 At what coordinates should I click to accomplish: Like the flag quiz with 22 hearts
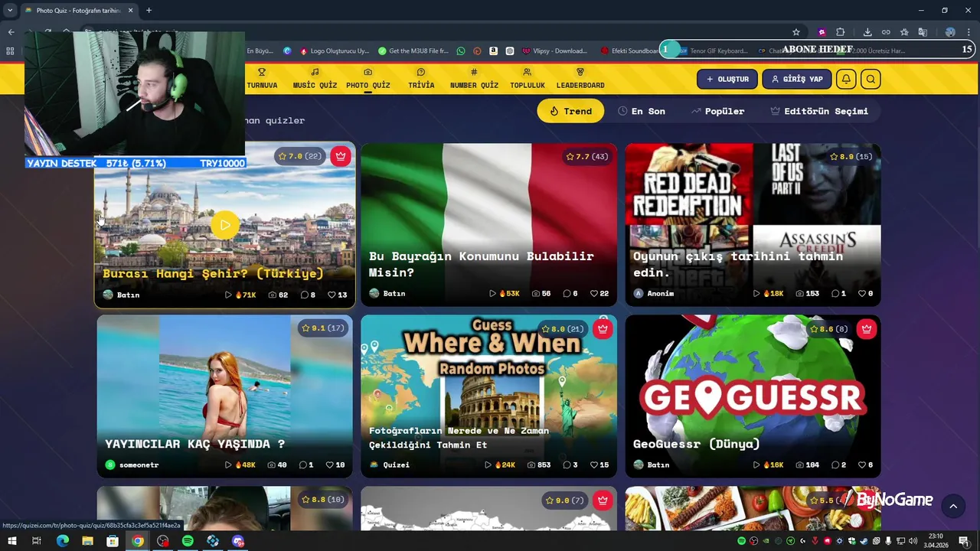(x=599, y=294)
